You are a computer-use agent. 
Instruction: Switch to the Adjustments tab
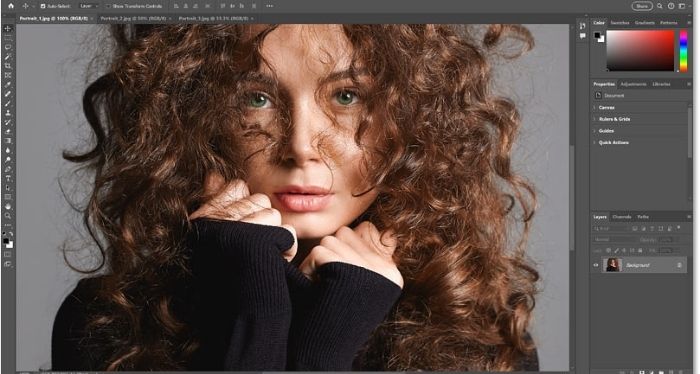click(x=633, y=84)
